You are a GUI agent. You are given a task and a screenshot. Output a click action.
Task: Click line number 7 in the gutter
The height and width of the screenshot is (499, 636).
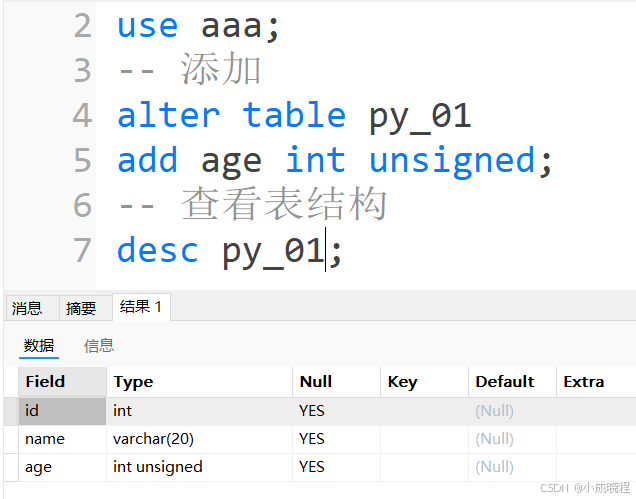click(x=82, y=250)
